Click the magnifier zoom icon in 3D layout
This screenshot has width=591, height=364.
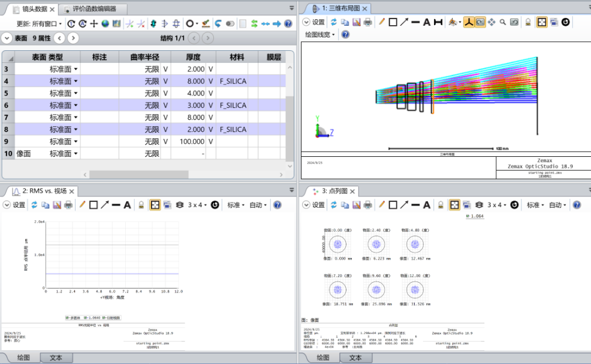click(x=502, y=22)
